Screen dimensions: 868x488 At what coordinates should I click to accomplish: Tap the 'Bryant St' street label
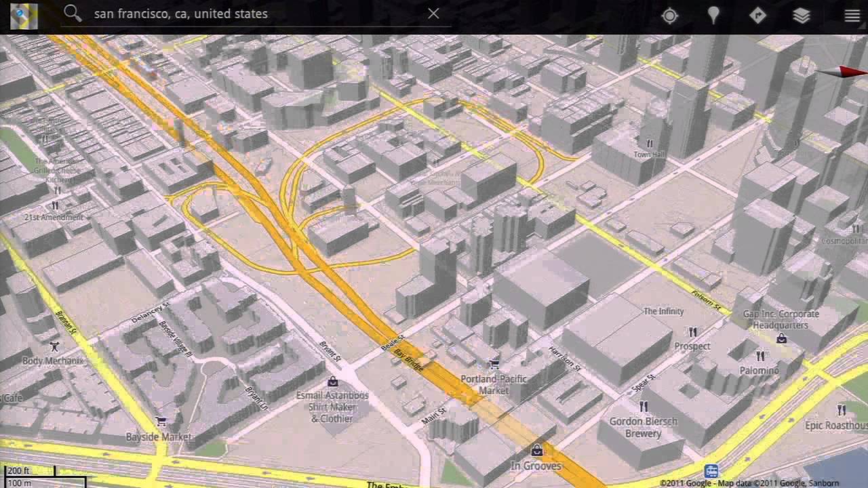point(330,351)
